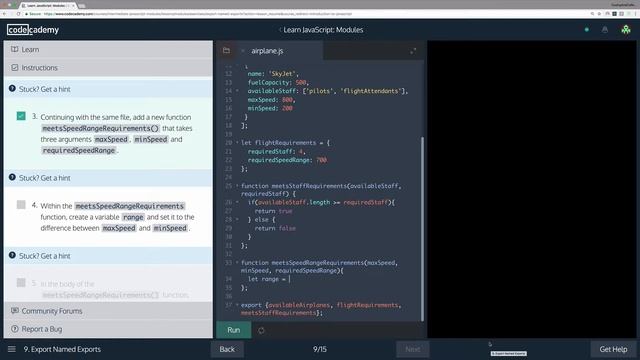Click the refresh icon beside Run
The height and width of the screenshot is (360, 640).
pos(261,330)
